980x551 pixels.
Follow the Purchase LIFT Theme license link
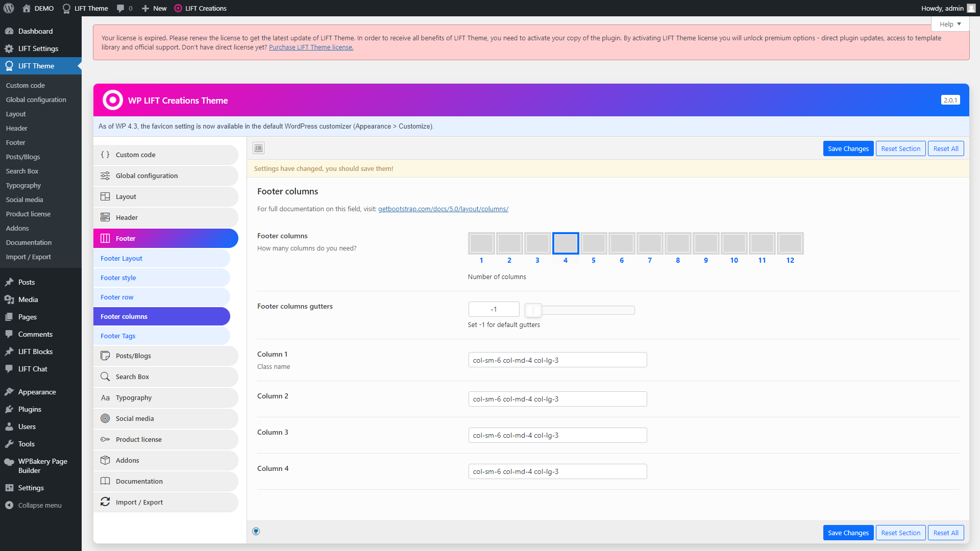click(x=311, y=47)
